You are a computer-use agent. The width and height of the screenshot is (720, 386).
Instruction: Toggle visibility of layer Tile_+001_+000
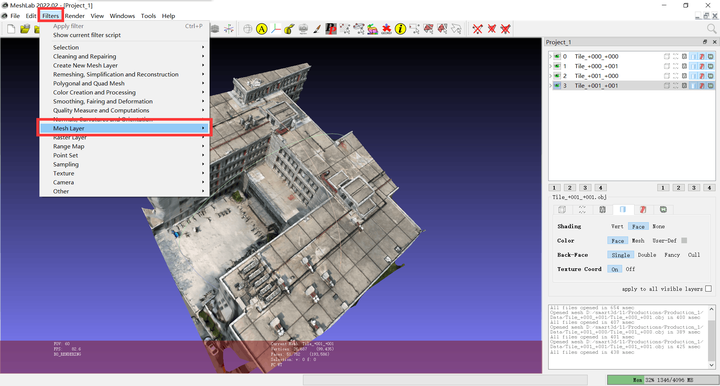coord(557,76)
